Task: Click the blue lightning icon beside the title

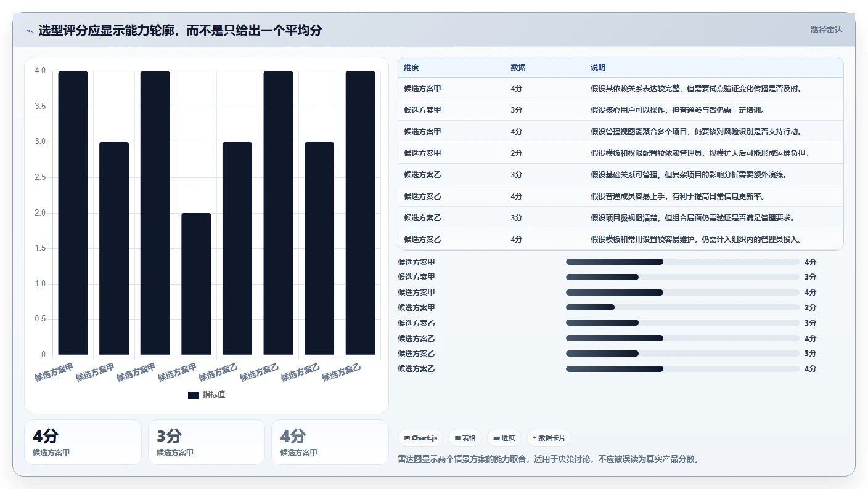Action: click(x=29, y=30)
